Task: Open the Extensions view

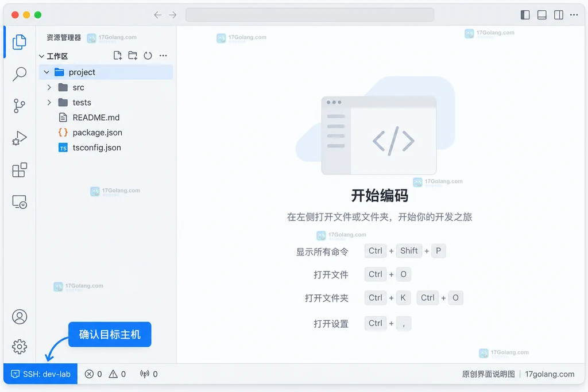Action: [19, 170]
